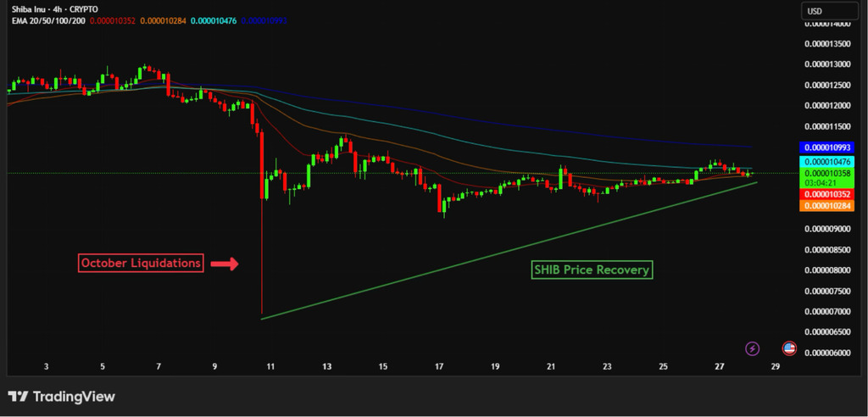Click the TradingView logo

[61, 397]
